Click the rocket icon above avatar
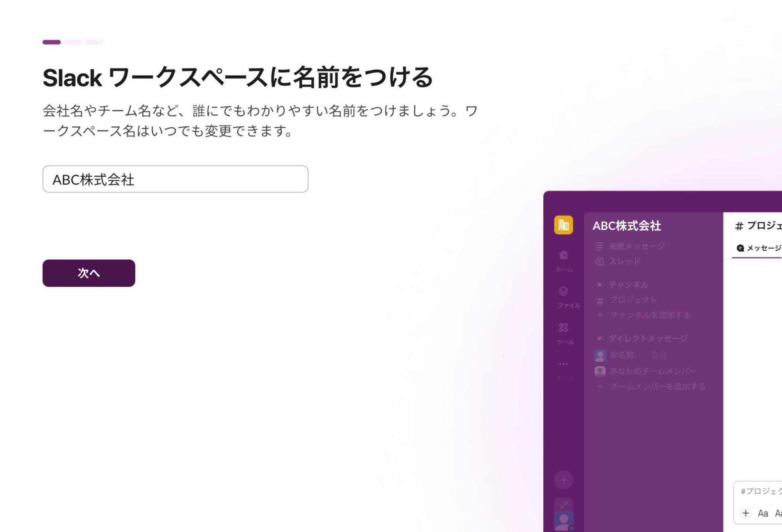This screenshot has width=782, height=532. pyautogui.click(x=564, y=505)
